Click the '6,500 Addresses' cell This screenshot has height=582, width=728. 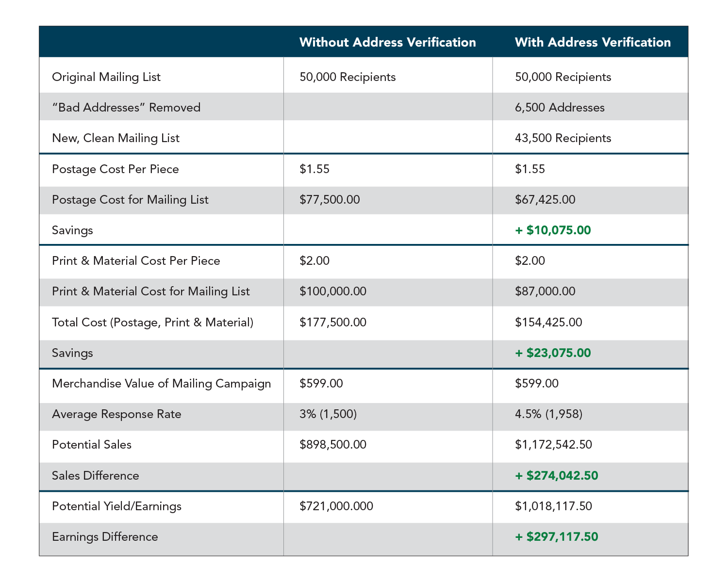(560, 107)
